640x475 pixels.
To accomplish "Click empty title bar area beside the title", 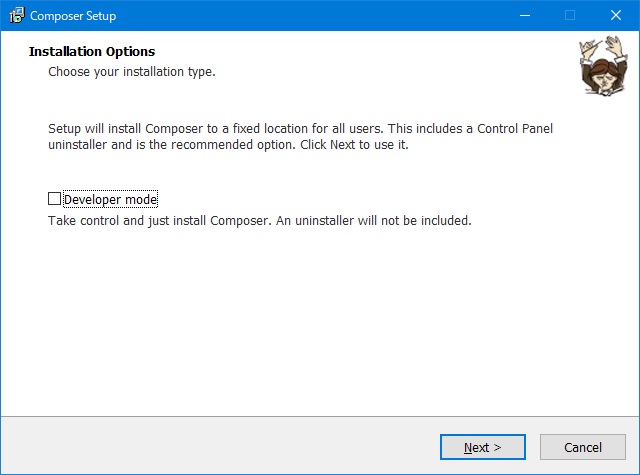I will tap(300, 15).
